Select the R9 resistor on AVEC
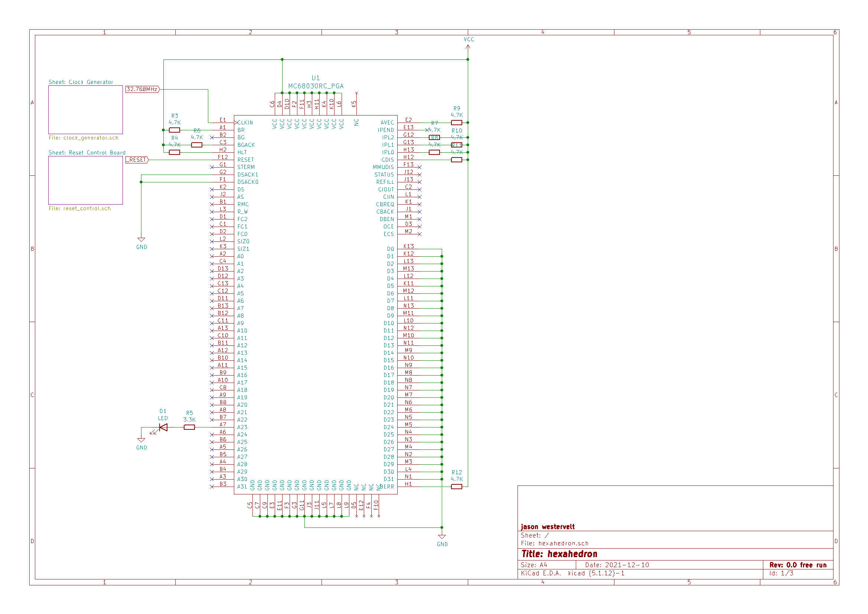Image resolution: width=868 pixels, height=614 pixels. pyautogui.click(x=456, y=123)
